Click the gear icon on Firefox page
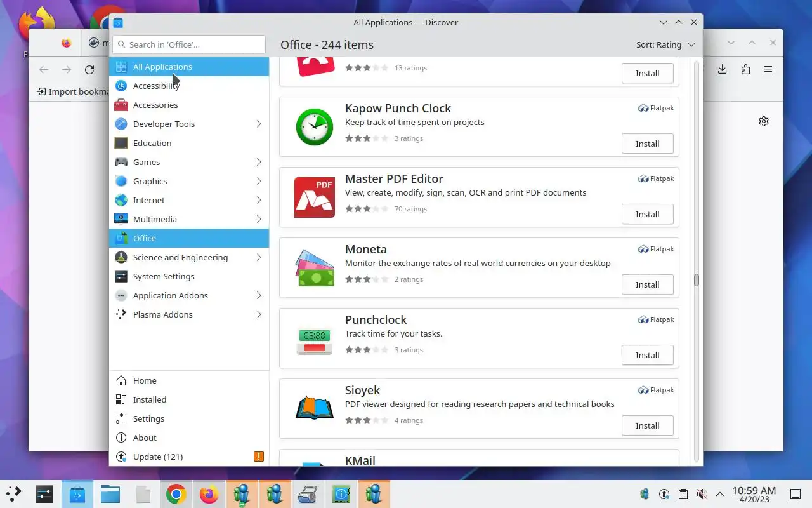Viewport: 812px width, 508px height. coord(764,121)
